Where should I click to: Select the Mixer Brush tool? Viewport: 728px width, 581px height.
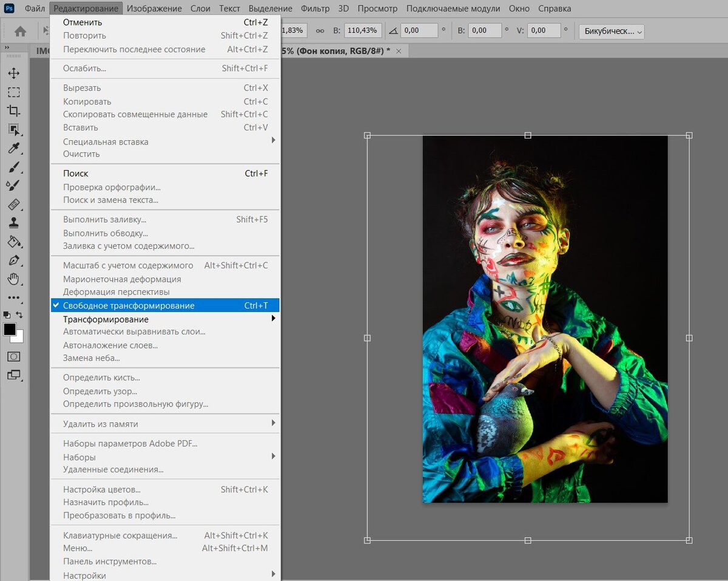point(13,185)
